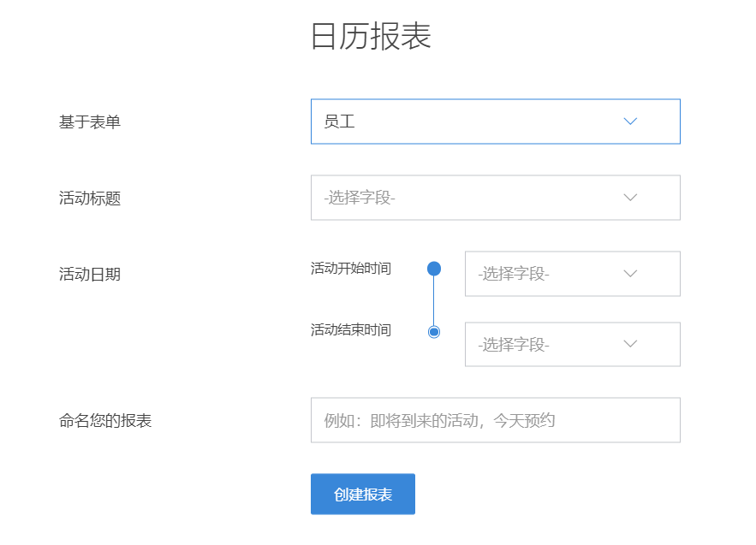The height and width of the screenshot is (545, 756).
Task: Click the 创建报表 button
Action: pyautogui.click(x=363, y=495)
